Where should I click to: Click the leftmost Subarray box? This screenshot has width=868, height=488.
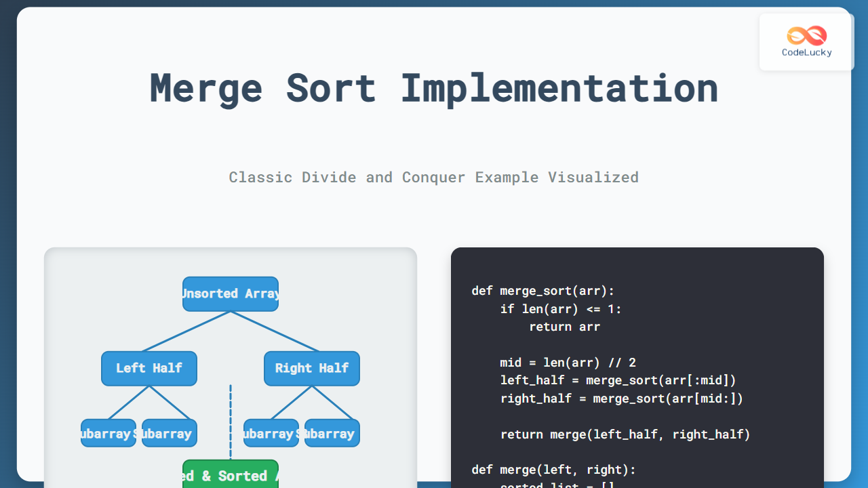click(107, 432)
